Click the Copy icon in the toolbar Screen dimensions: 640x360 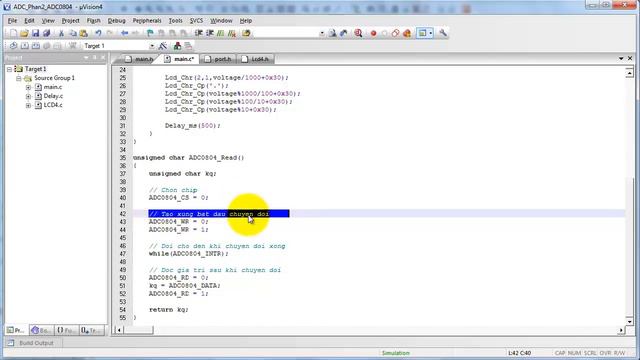click(x=73, y=33)
